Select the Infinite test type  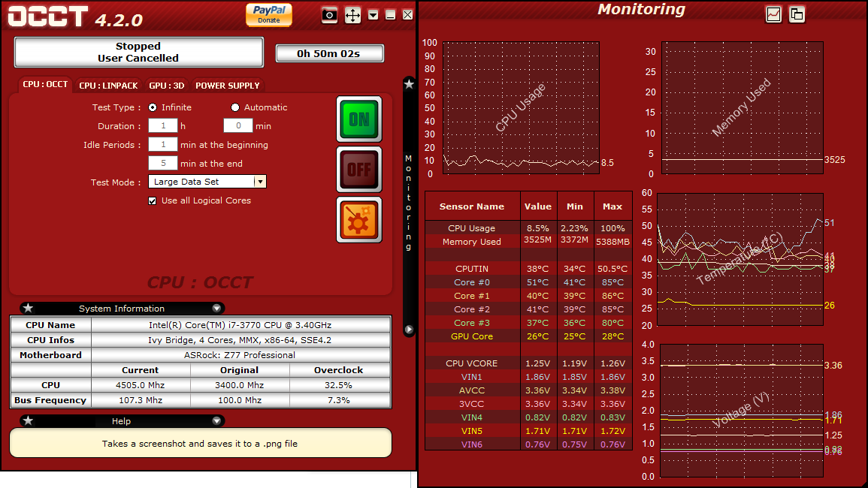coord(153,107)
